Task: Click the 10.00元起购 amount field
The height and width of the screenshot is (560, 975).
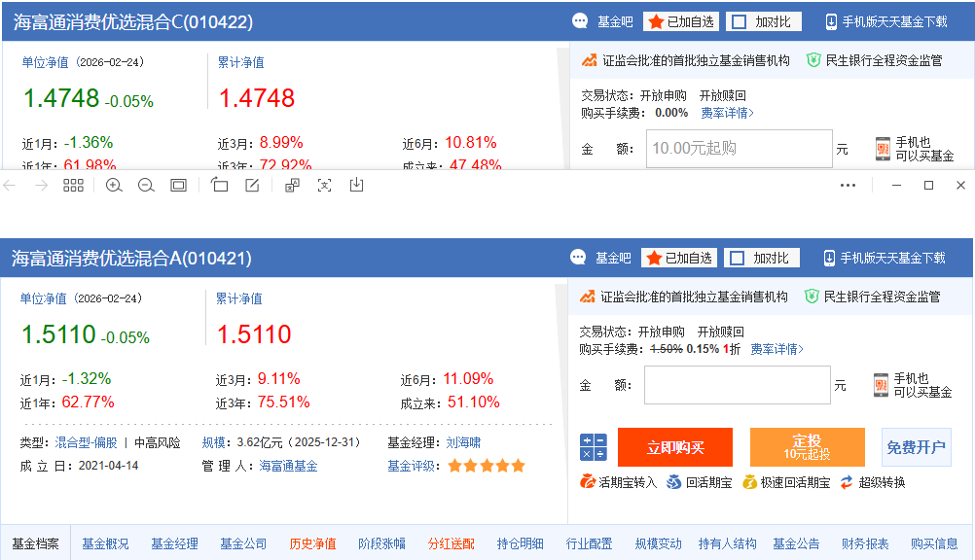Action: tap(739, 149)
